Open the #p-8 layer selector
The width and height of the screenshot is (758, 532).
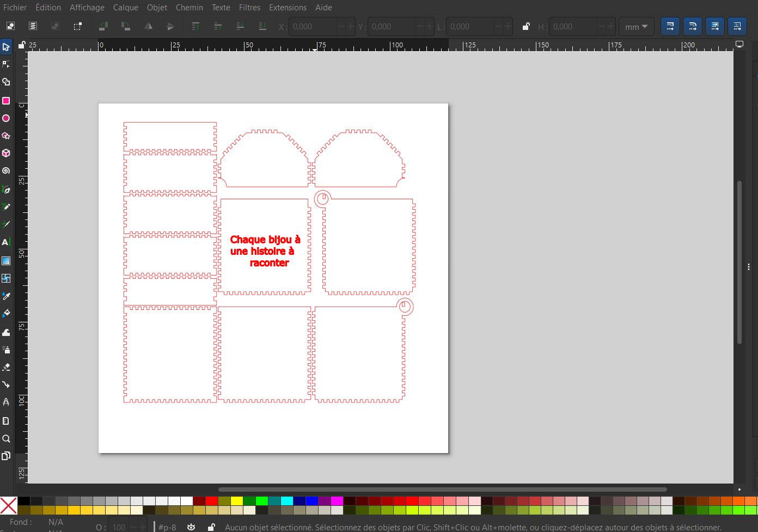[168, 527]
